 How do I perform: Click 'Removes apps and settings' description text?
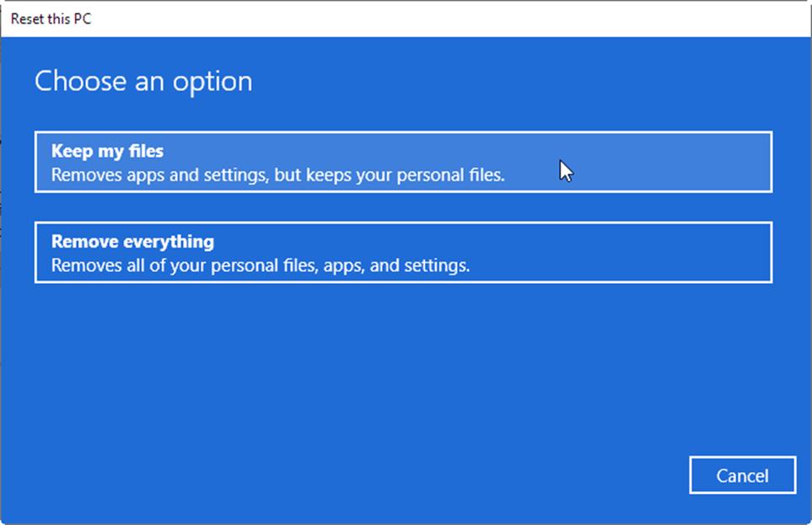(x=278, y=175)
